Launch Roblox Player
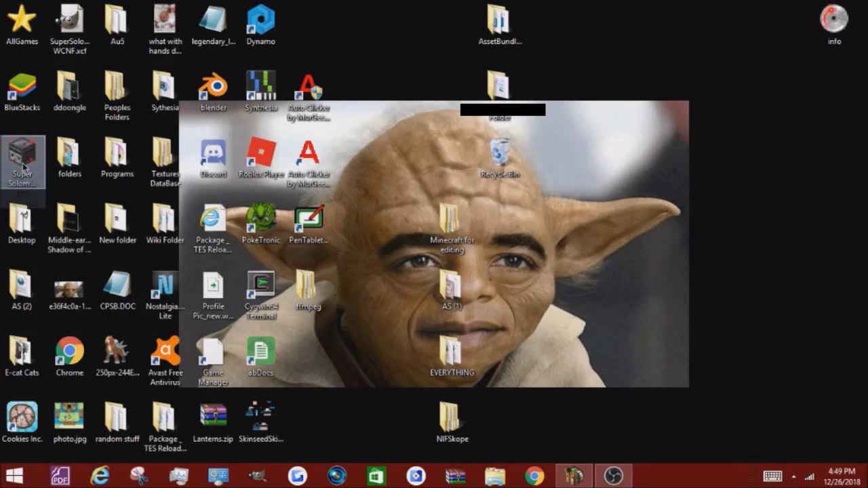The width and height of the screenshot is (868, 488). 260,158
